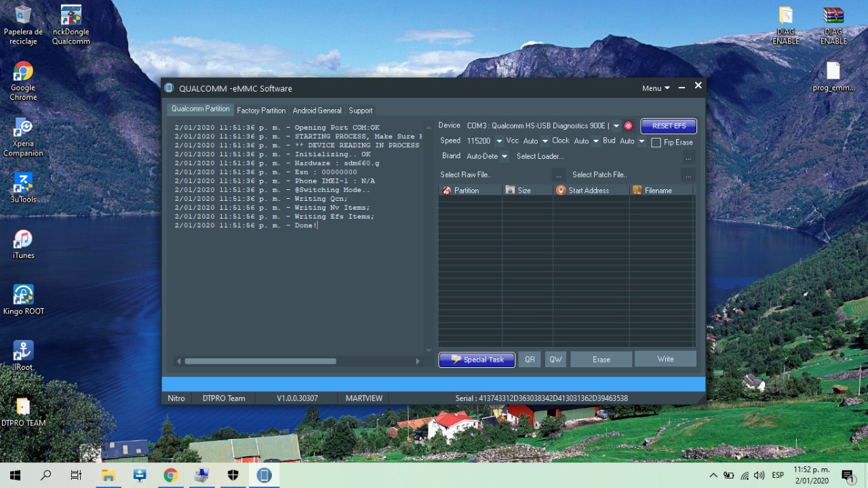Click the Special Task button
The image size is (868, 488).
point(477,360)
